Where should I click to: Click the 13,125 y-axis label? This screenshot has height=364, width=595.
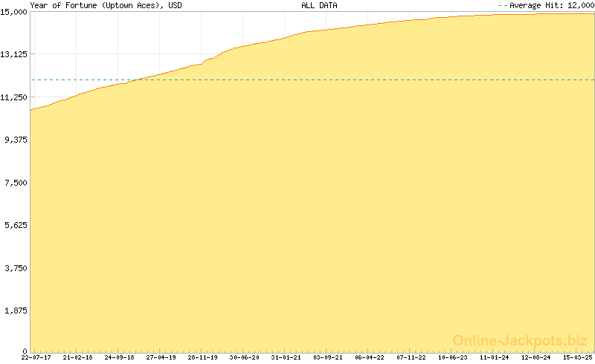click(x=14, y=54)
